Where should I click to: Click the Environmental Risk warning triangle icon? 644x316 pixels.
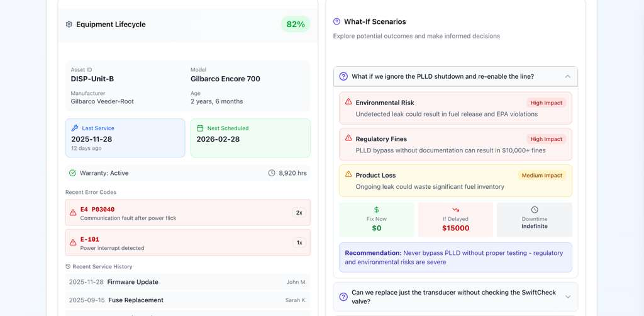coord(348,102)
